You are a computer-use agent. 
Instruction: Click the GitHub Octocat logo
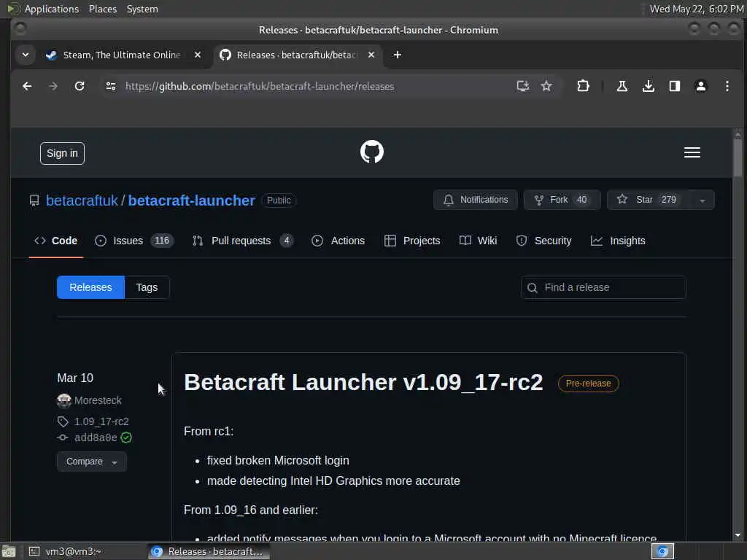point(371,152)
